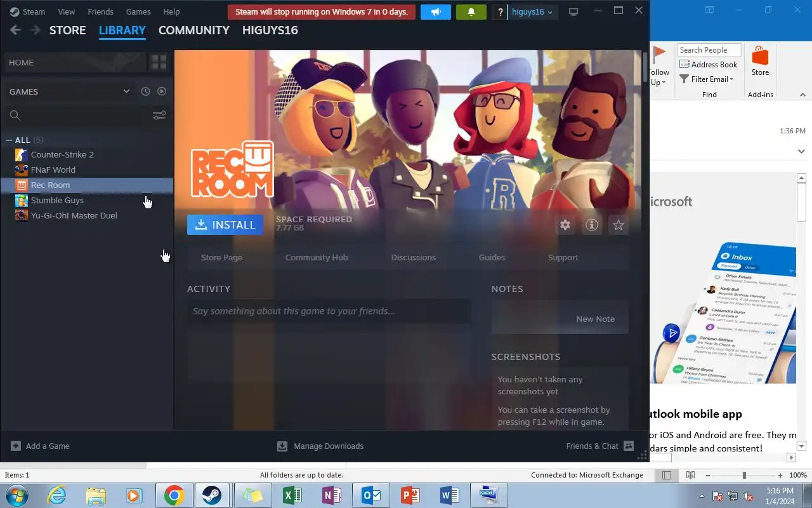Image resolution: width=812 pixels, height=508 pixels.
Task: Show Rec Room game info icon
Action: click(x=592, y=225)
